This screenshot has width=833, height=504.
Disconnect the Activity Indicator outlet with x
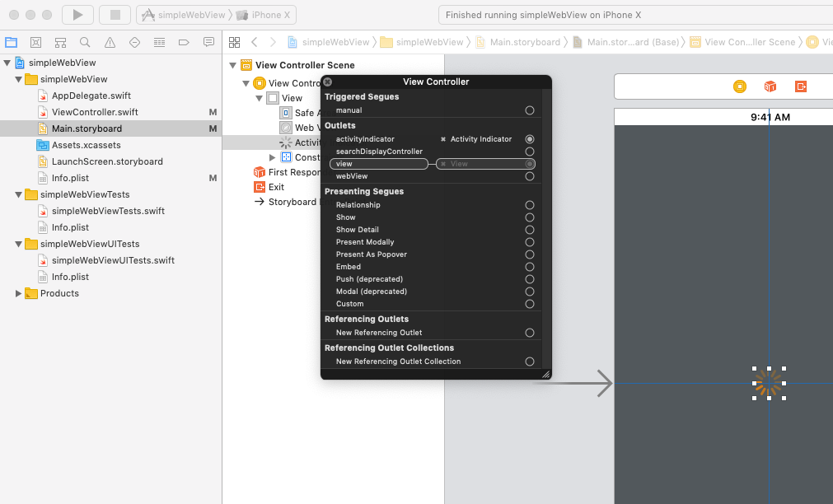[443, 139]
